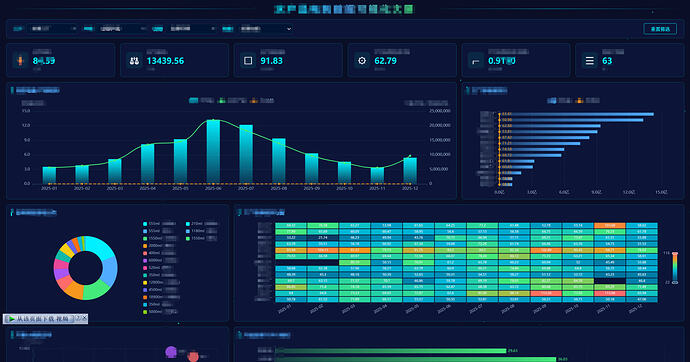Click the three-line list icon beside 63
This screenshot has height=362, width=690.
590,61
